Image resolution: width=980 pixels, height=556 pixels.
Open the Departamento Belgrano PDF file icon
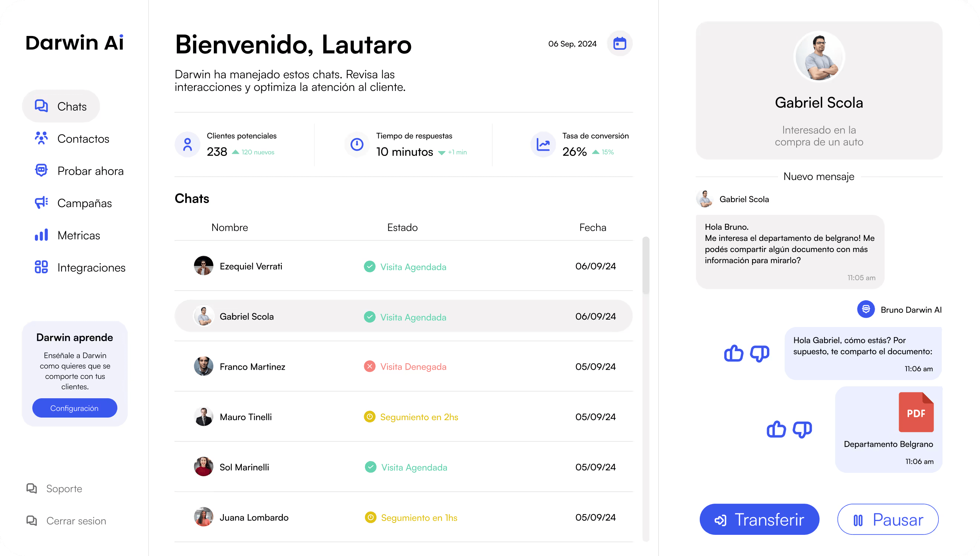click(916, 412)
